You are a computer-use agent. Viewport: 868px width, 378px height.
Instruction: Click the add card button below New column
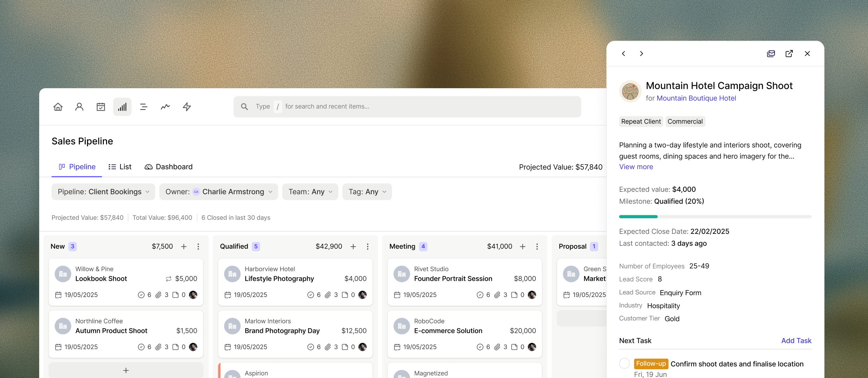pyautogui.click(x=126, y=370)
